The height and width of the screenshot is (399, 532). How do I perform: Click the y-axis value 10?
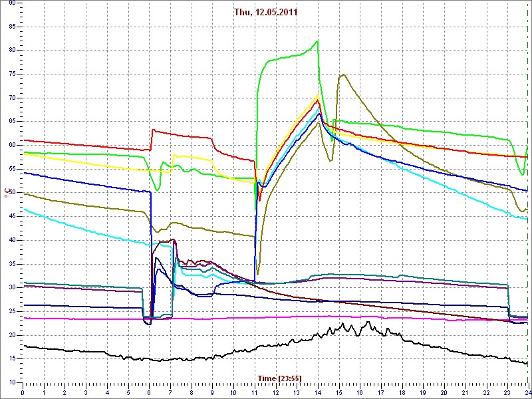tap(11, 383)
